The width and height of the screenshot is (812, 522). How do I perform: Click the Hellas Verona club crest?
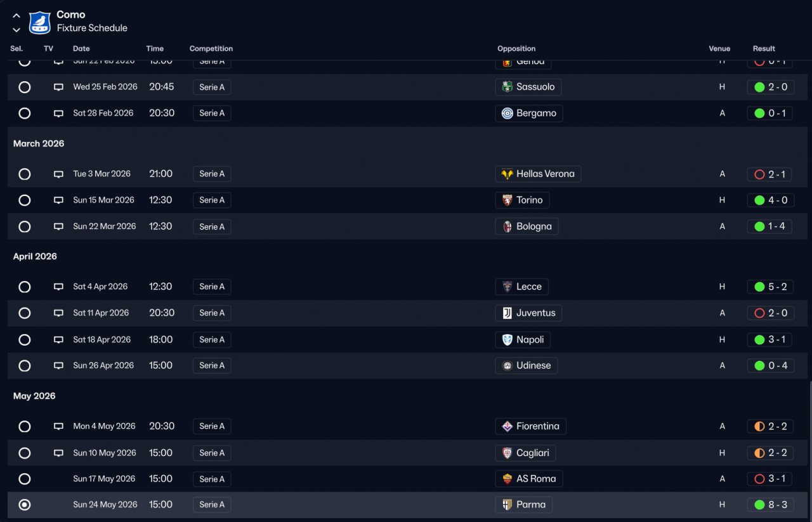pyautogui.click(x=507, y=174)
